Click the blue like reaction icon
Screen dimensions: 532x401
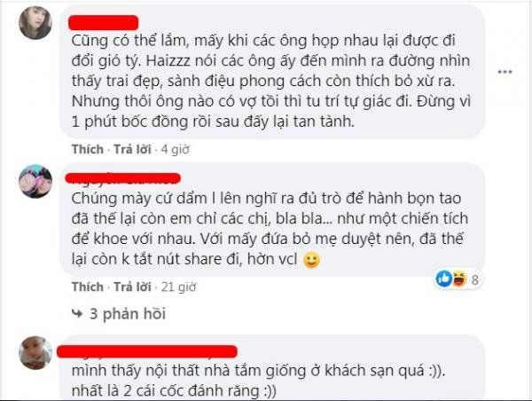444,279
